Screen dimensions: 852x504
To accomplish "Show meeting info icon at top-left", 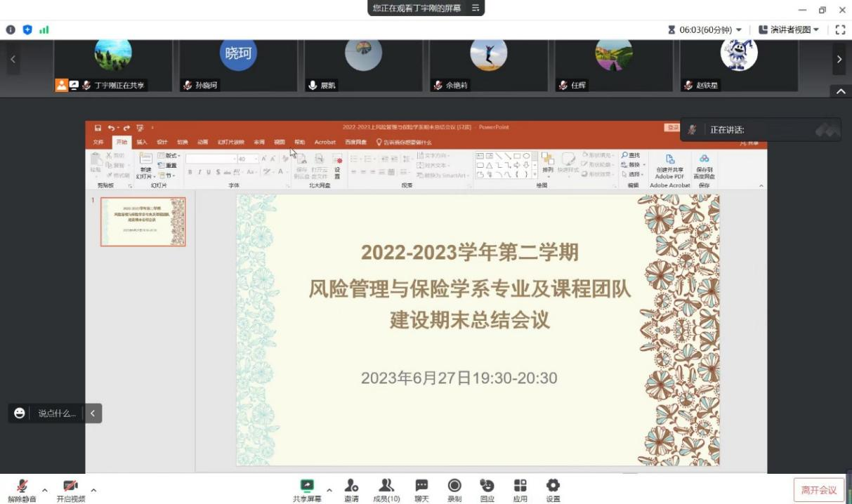I will (x=11, y=29).
